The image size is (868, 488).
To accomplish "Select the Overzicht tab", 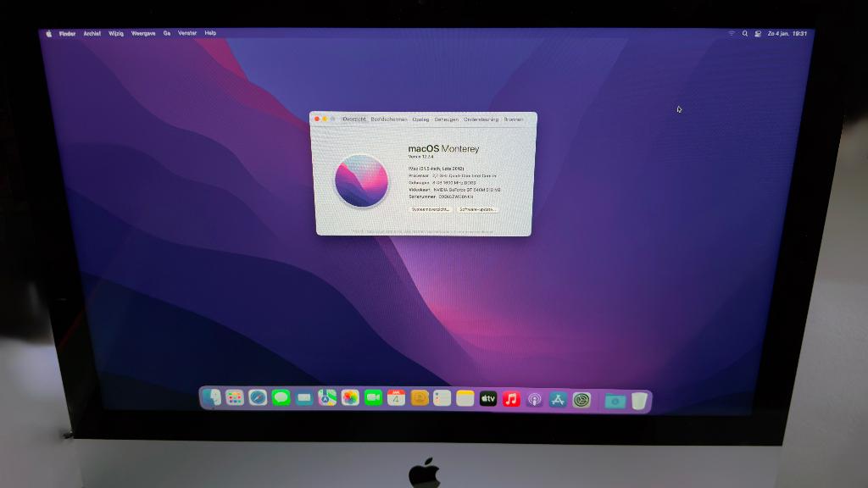I will (354, 119).
